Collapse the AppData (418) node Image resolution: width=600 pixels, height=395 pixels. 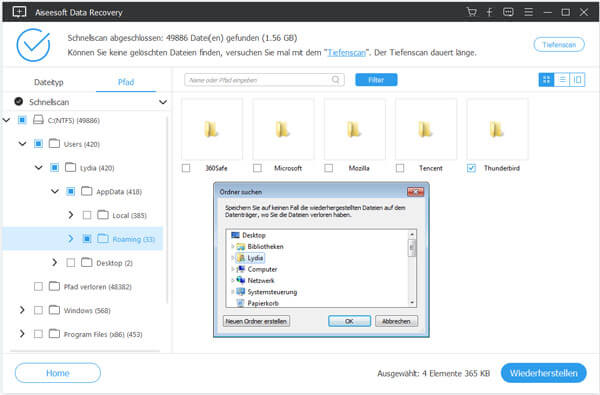pyautogui.click(x=55, y=191)
